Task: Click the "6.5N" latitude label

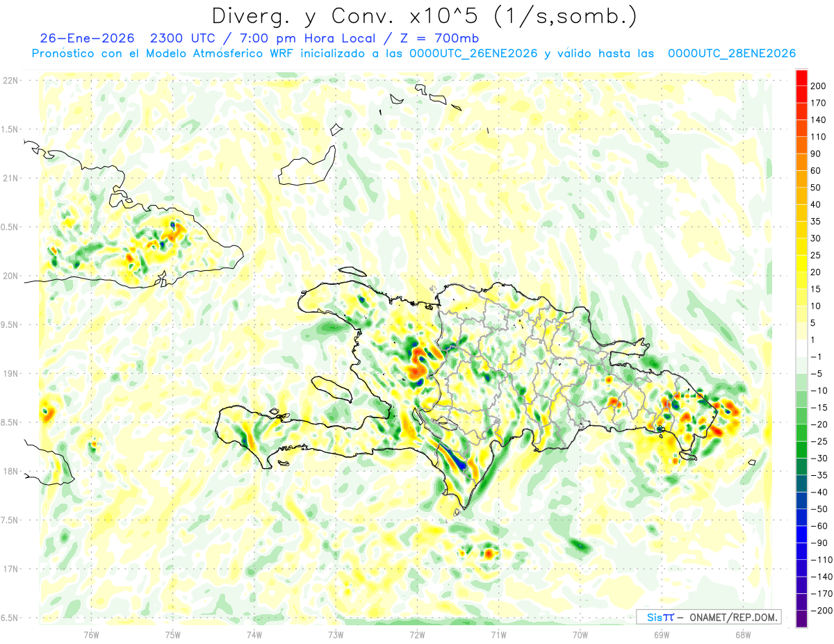Action: [x=10, y=618]
